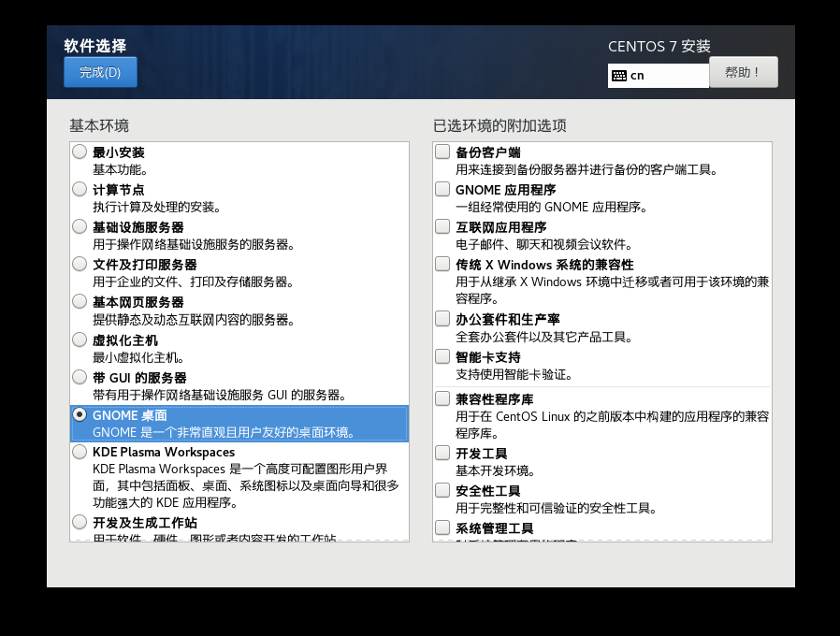
Task: Click the text 基本开发环境。
Action: pyautogui.click(x=496, y=471)
